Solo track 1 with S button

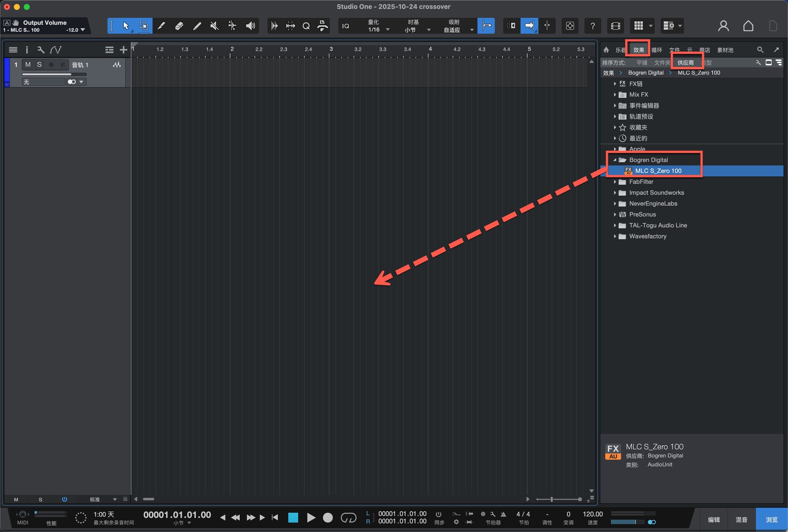[39, 64]
